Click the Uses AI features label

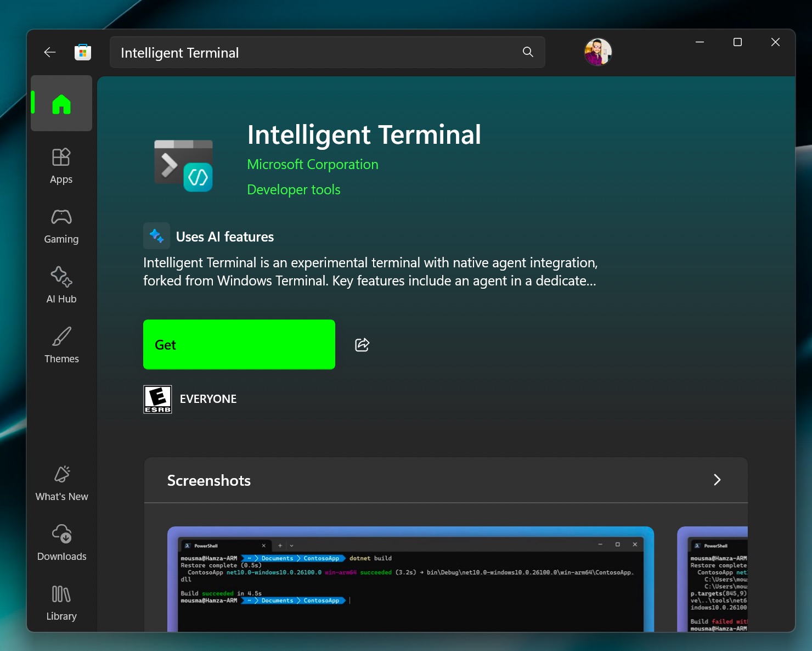click(225, 237)
